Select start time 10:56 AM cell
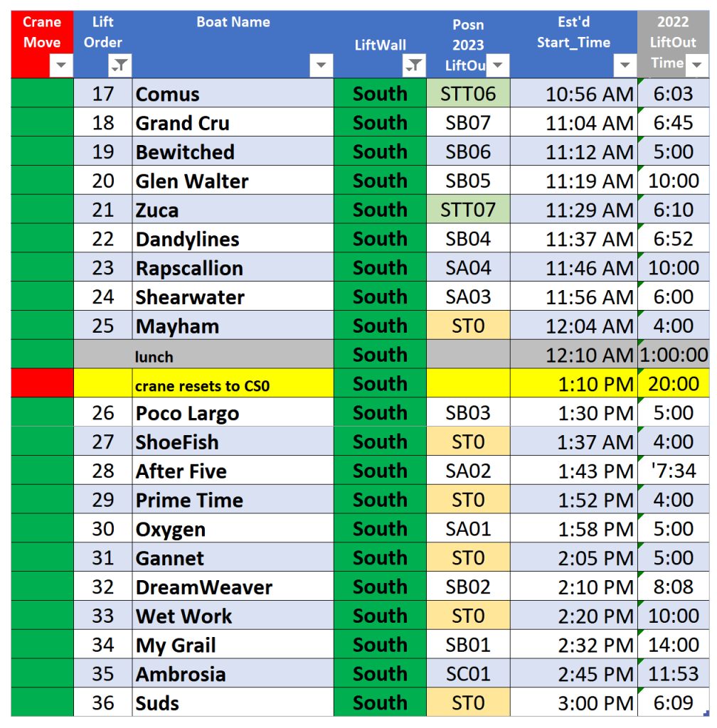This screenshot has width=717, height=728. point(574,93)
